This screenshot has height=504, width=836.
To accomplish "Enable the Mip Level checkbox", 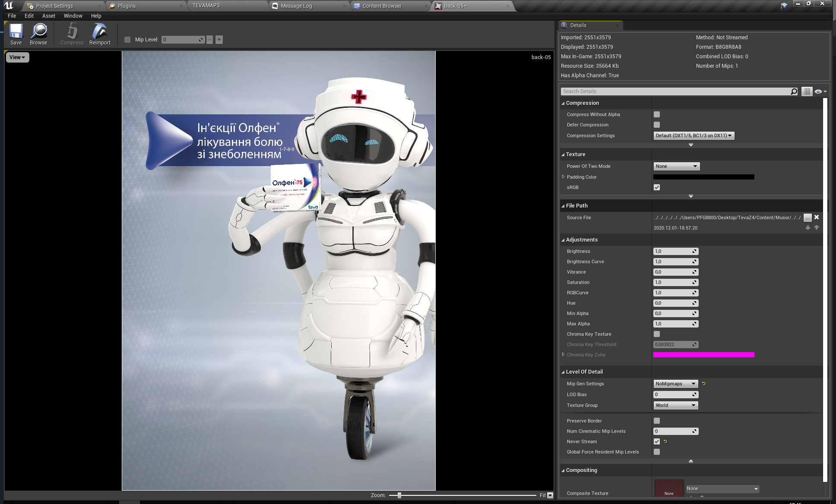I will click(x=127, y=40).
